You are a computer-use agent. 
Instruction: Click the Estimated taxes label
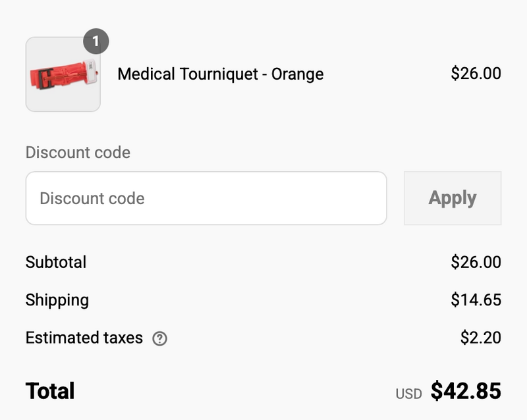click(x=84, y=338)
